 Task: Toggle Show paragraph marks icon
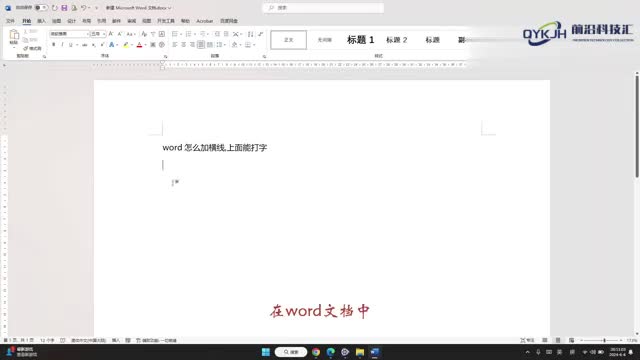260,34
